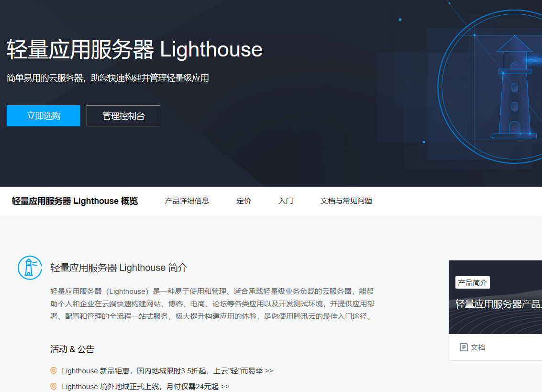
Task: Open the Lighthouse 新品钜惠 promotion link
Action: click(167, 371)
